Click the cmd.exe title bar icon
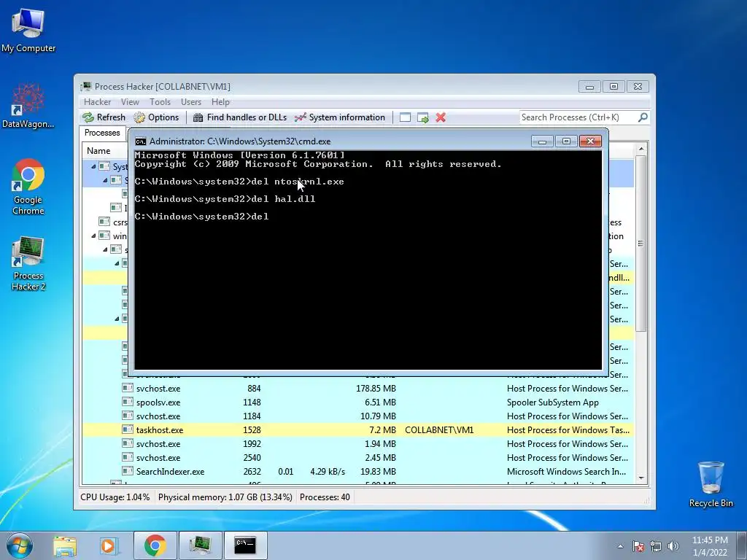Image resolution: width=747 pixels, height=560 pixels. (141, 141)
